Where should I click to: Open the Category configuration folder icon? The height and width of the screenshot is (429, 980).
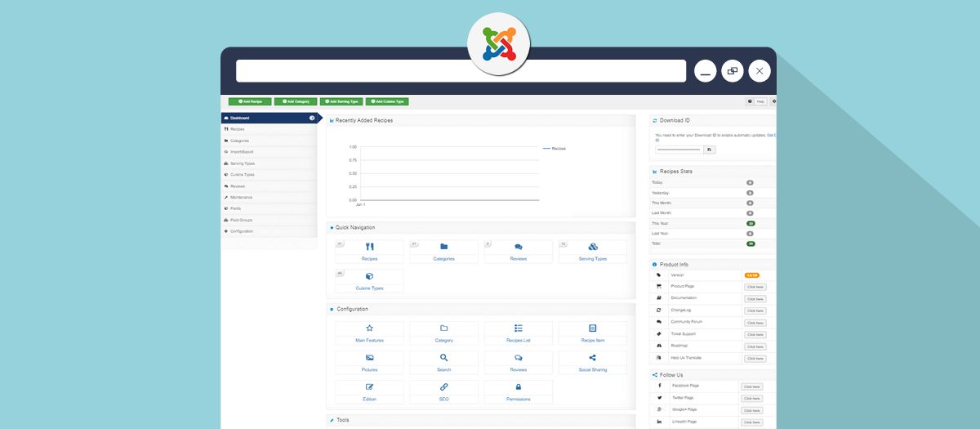click(x=443, y=328)
